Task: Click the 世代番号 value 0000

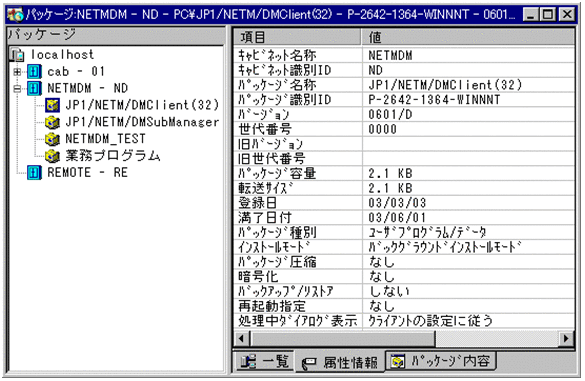Action: tap(382, 129)
